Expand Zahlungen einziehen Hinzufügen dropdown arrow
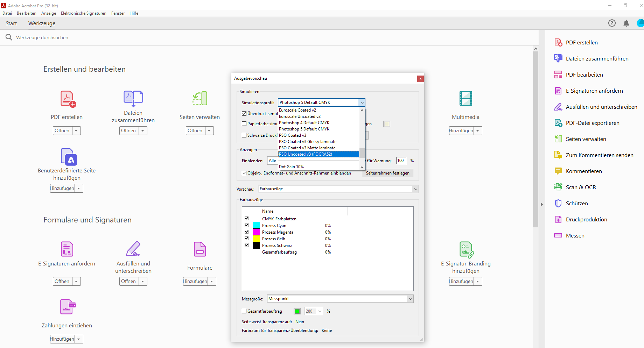Viewport: 644px width, 348px height. (x=79, y=339)
